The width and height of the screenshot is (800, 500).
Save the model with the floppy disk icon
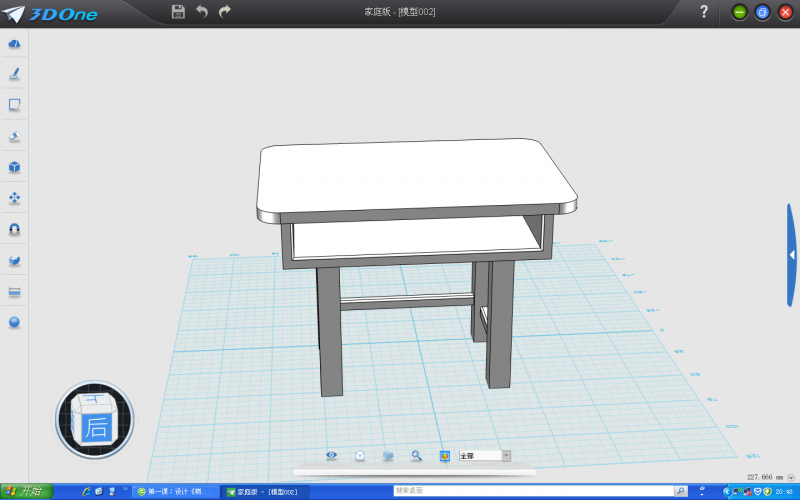178,11
